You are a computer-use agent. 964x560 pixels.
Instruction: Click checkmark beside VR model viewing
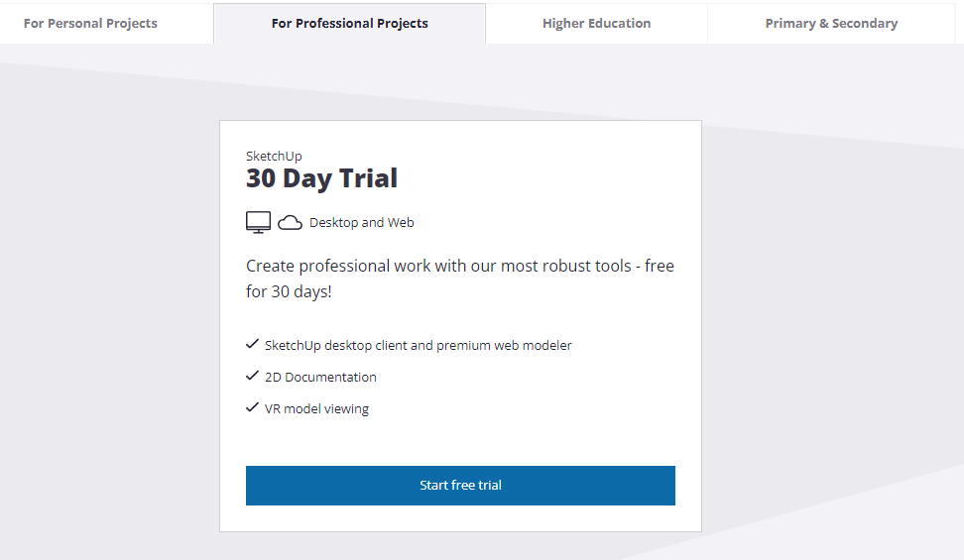[252, 407]
